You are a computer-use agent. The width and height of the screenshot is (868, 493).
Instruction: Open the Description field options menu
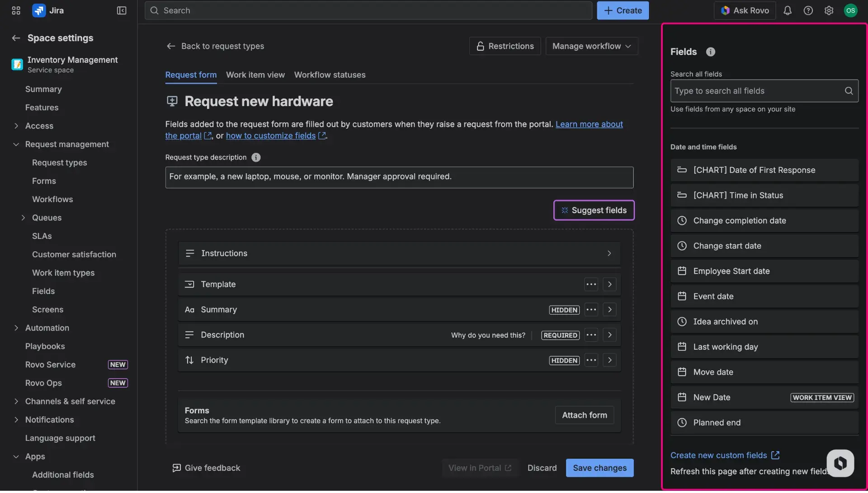[591, 335]
